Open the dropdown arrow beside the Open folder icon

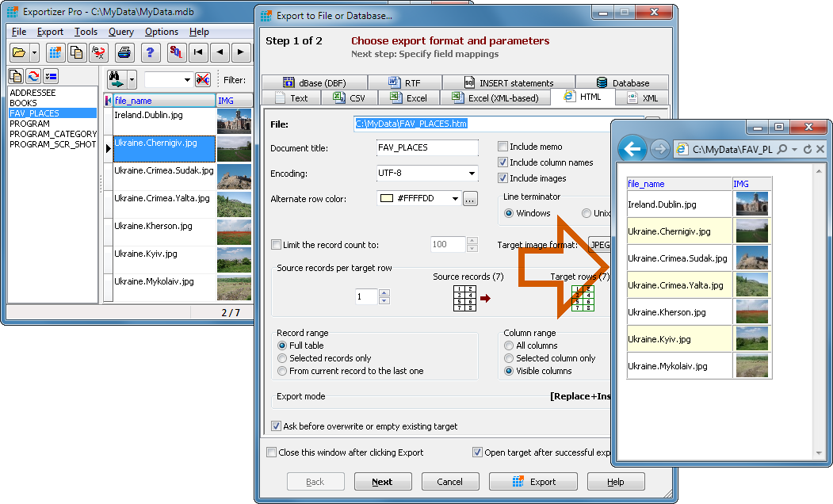pyautogui.click(x=35, y=52)
